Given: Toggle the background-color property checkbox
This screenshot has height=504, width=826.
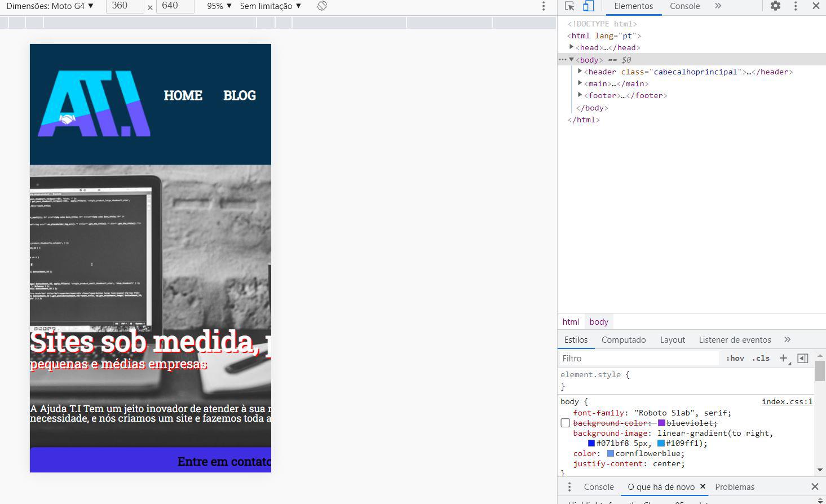Looking at the screenshot, I should (566, 423).
